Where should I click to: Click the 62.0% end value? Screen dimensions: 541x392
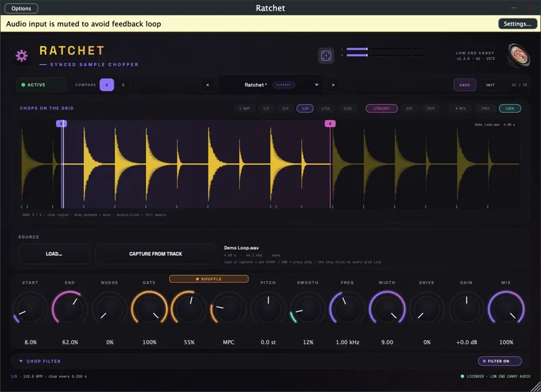tap(70, 342)
